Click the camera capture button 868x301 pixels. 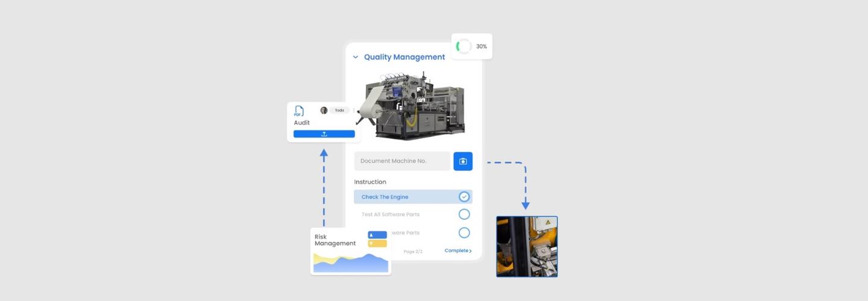click(463, 161)
